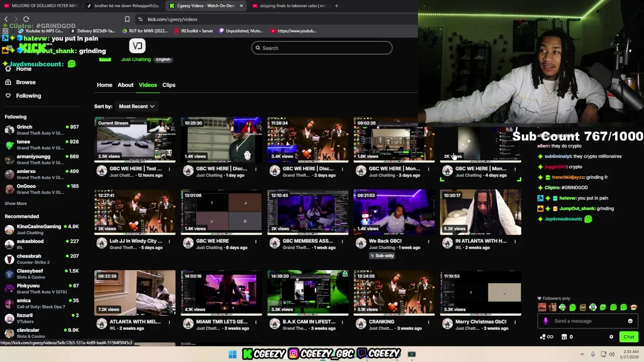Open Unpublished, Mute bookmark

point(240,31)
